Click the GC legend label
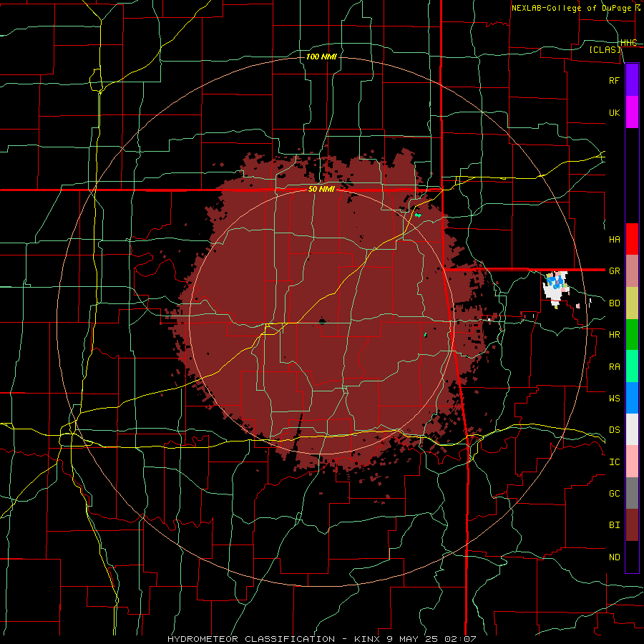The height and width of the screenshot is (644, 644). coord(614,493)
